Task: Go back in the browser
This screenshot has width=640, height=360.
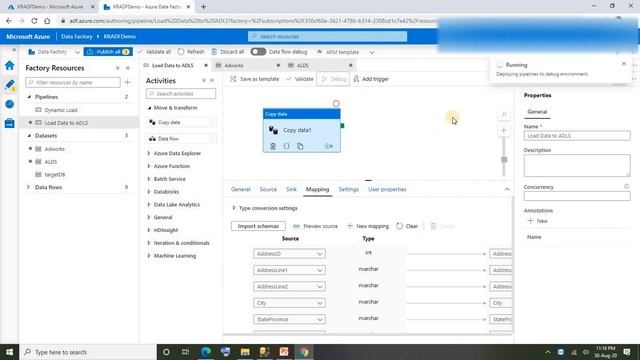Action: pos(9,20)
